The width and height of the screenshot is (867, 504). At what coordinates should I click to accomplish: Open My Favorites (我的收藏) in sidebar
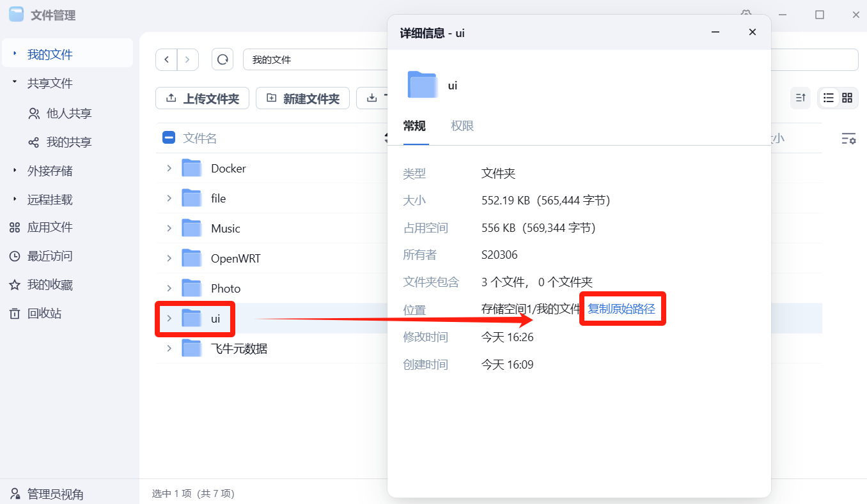click(49, 285)
